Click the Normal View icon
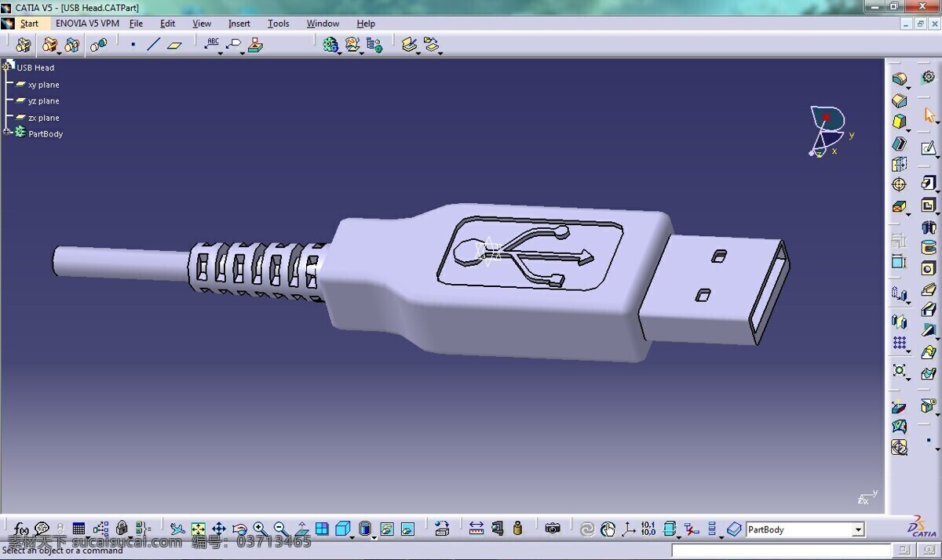 tap(301, 529)
